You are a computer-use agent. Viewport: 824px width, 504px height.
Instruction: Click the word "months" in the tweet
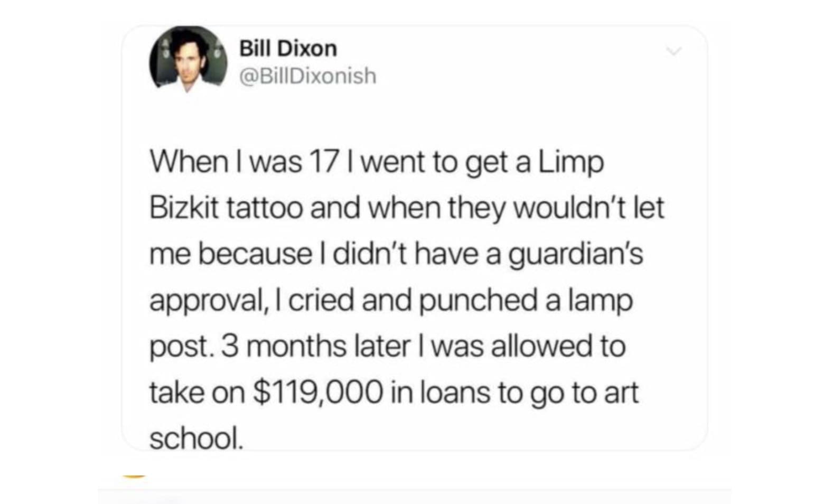(x=296, y=347)
